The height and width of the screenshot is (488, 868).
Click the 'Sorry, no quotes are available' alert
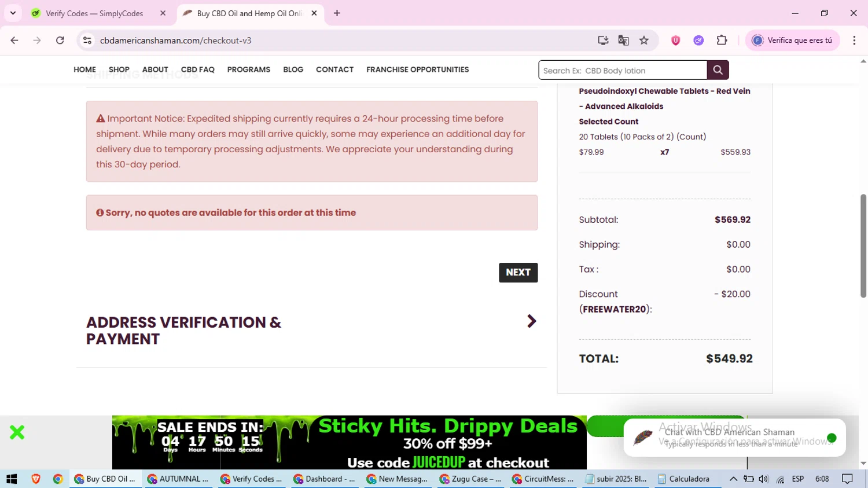[x=312, y=212]
